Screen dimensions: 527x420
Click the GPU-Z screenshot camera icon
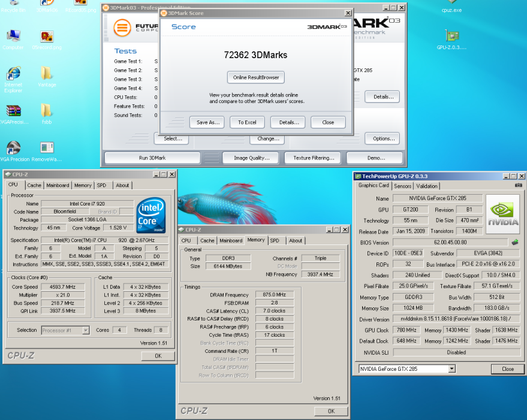518,185
